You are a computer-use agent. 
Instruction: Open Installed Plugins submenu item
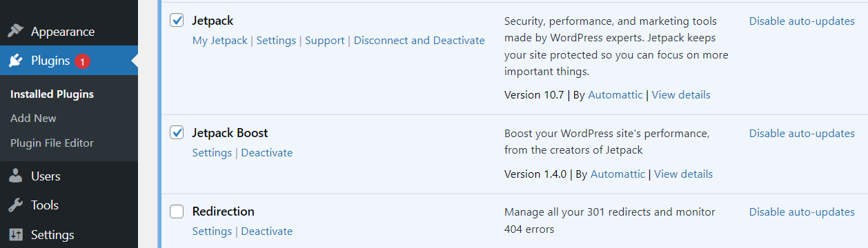click(52, 94)
